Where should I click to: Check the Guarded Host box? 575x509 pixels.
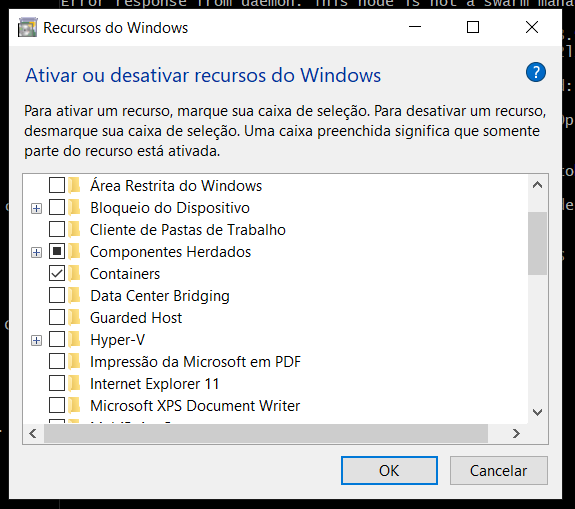pyautogui.click(x=57, y=318)
